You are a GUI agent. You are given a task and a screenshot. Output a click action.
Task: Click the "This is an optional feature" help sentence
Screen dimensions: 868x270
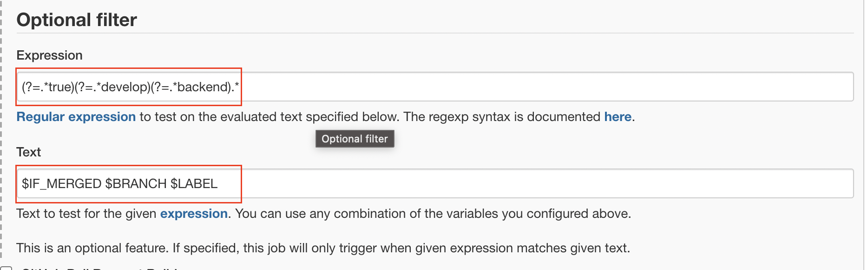[x=323, y=248]
